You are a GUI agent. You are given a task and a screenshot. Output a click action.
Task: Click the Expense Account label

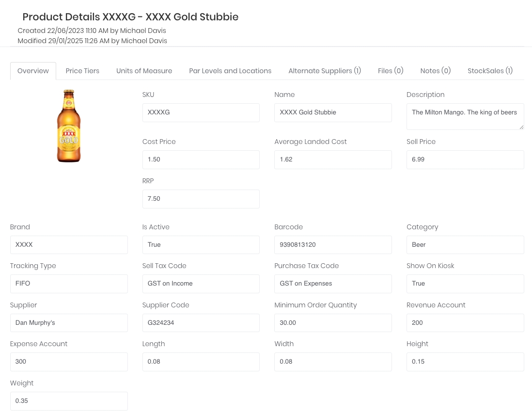point(39,344)
